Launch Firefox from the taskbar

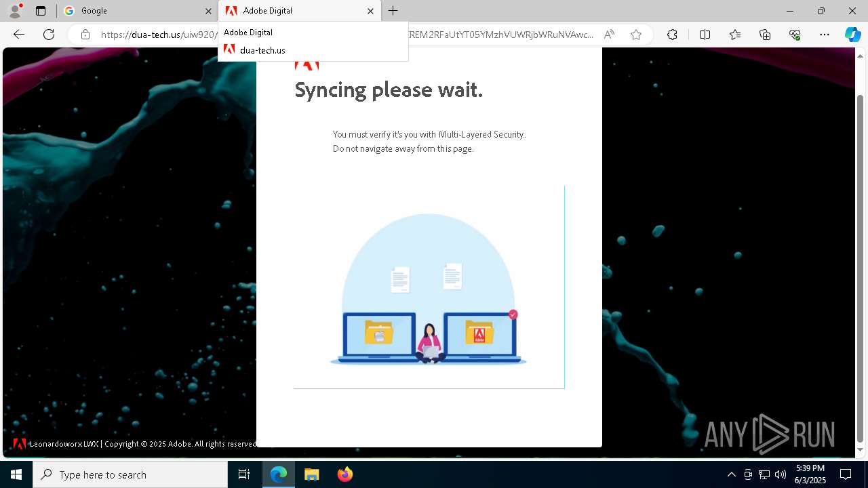pos(345,474)
